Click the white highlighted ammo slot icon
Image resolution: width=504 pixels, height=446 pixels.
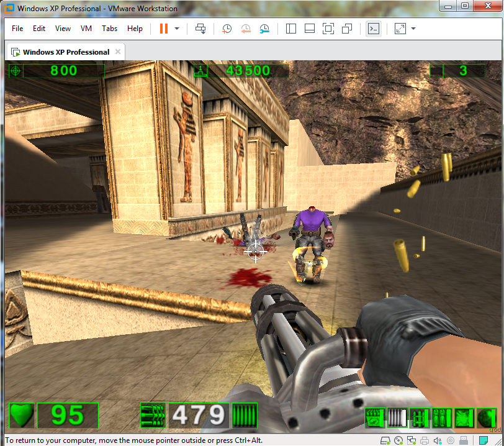397,418
